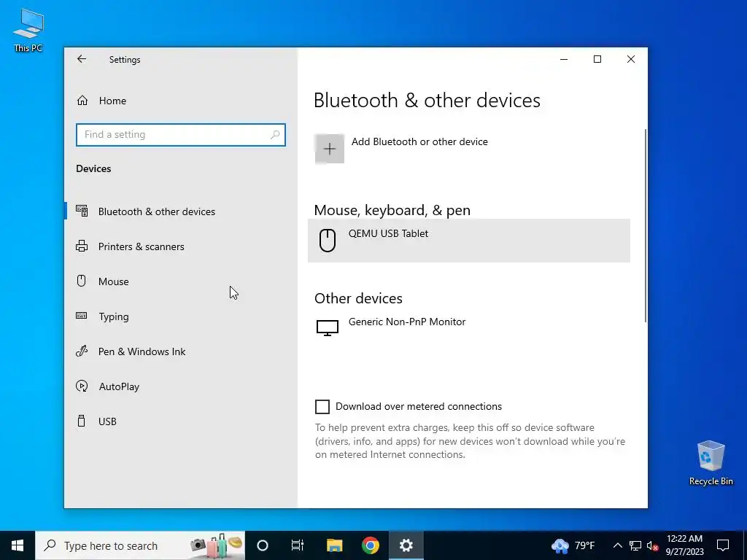Viewport: 747px width, 560px height.
Task: Click monitor icon beside Generic Non-PnP Monitor
Action: 328,327
